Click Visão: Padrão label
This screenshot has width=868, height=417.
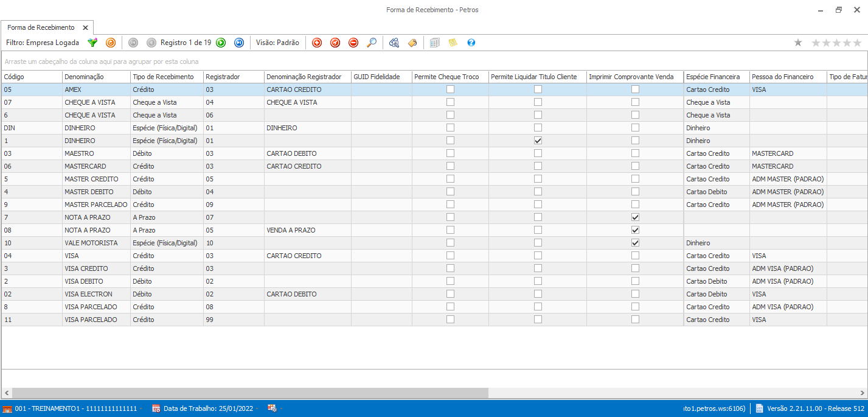click(x=277, y=43)
